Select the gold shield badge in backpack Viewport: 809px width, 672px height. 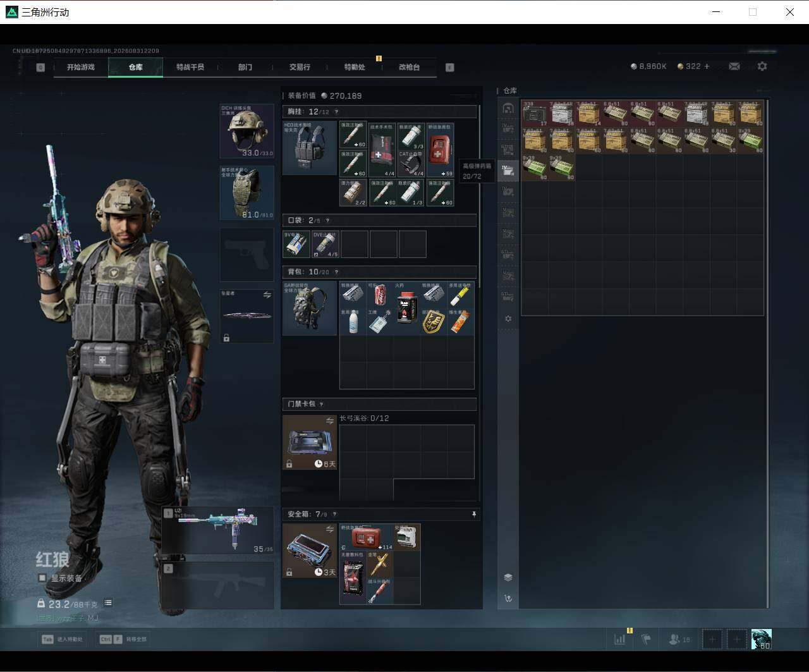pyautogui.click(x=434, y=322)
